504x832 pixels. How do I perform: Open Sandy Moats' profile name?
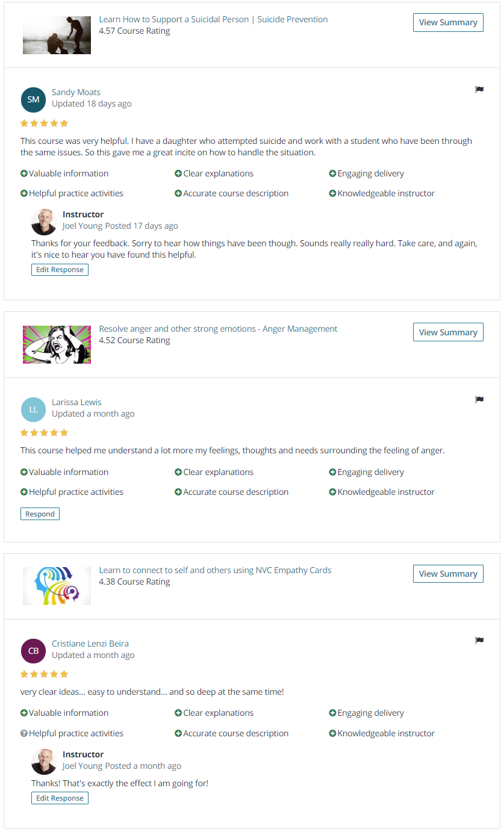[76, 92]
